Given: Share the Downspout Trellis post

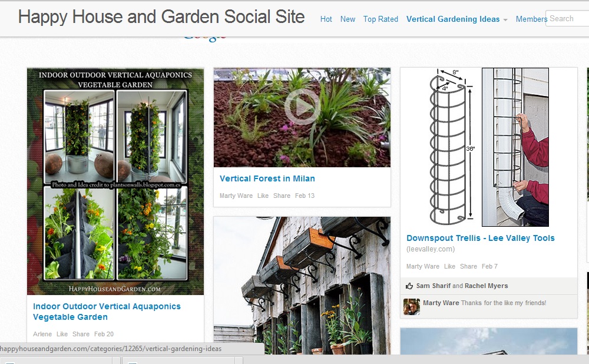Looking at the screenshot, I should click(x=468, y=266).
